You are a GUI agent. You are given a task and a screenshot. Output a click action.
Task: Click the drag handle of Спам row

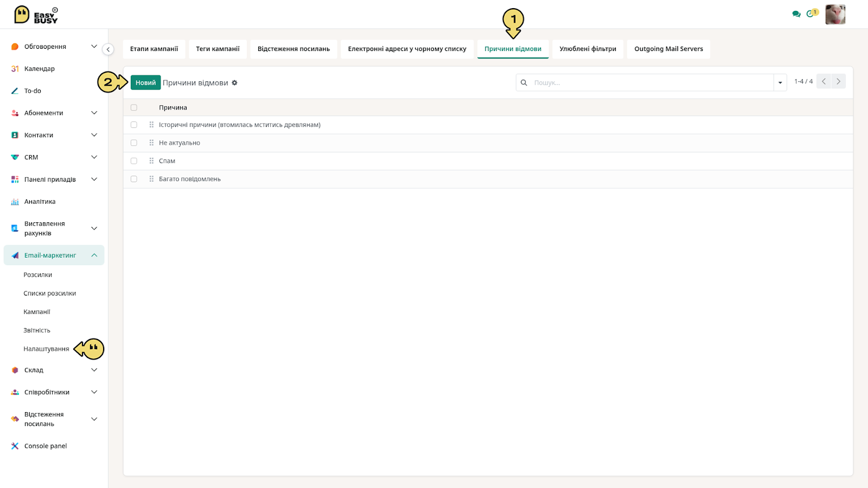tap(151, 161)
